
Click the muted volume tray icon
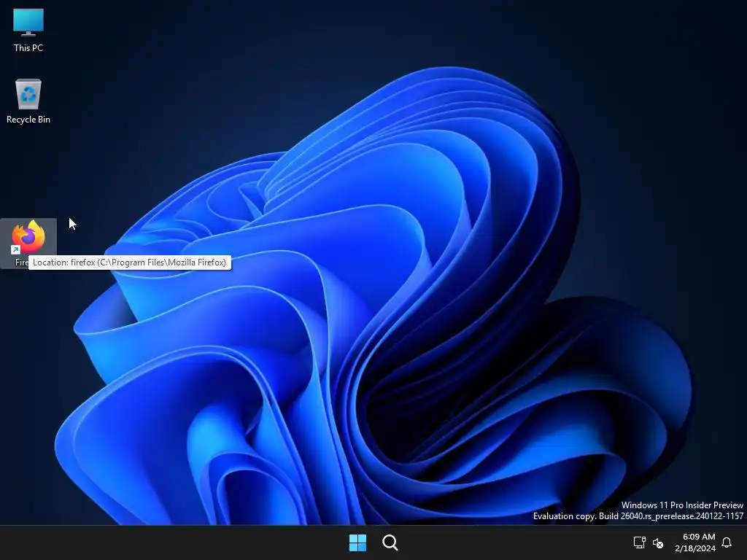[658, 542]
